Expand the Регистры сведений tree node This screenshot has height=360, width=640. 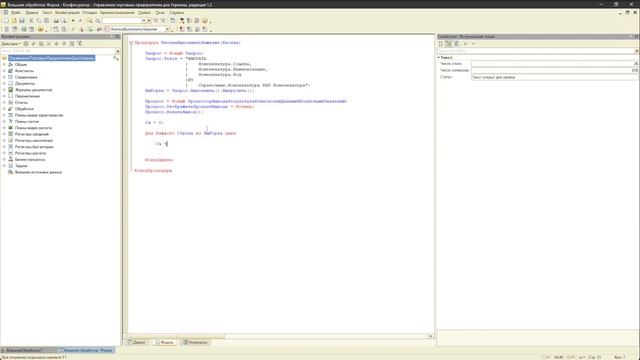[x=4, y=134]
